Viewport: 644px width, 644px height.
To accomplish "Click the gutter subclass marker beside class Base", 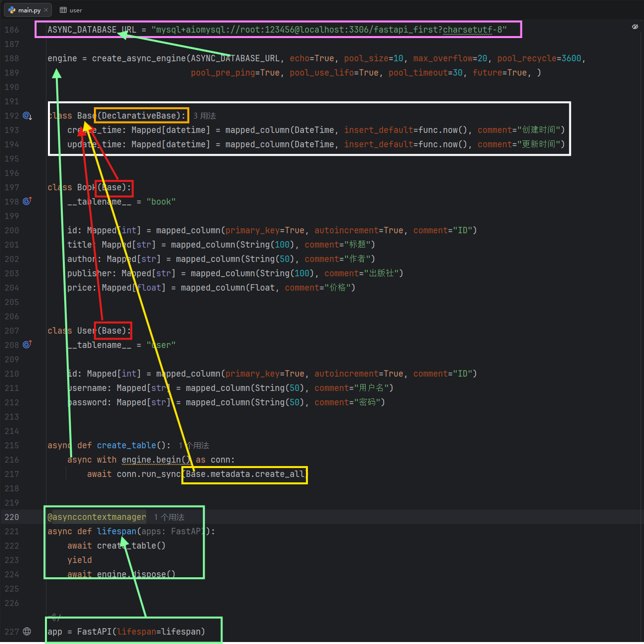I will point(27,116).
